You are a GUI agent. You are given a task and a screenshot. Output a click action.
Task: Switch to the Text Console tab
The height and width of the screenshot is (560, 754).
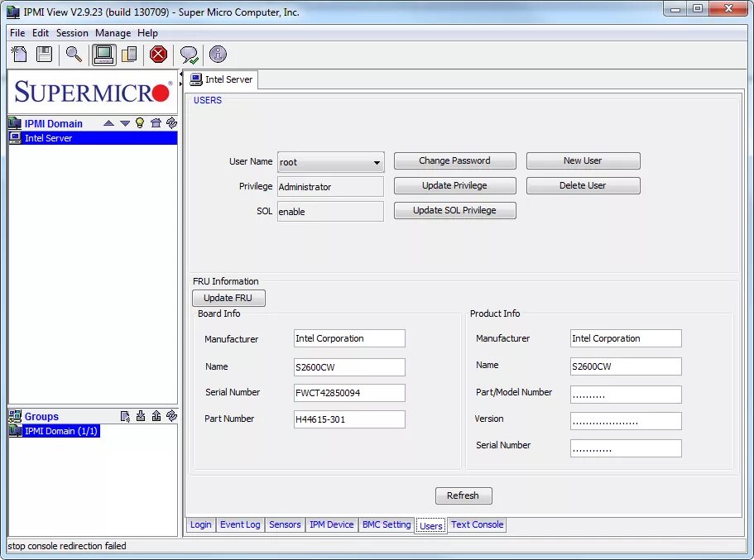pos(477,524)
